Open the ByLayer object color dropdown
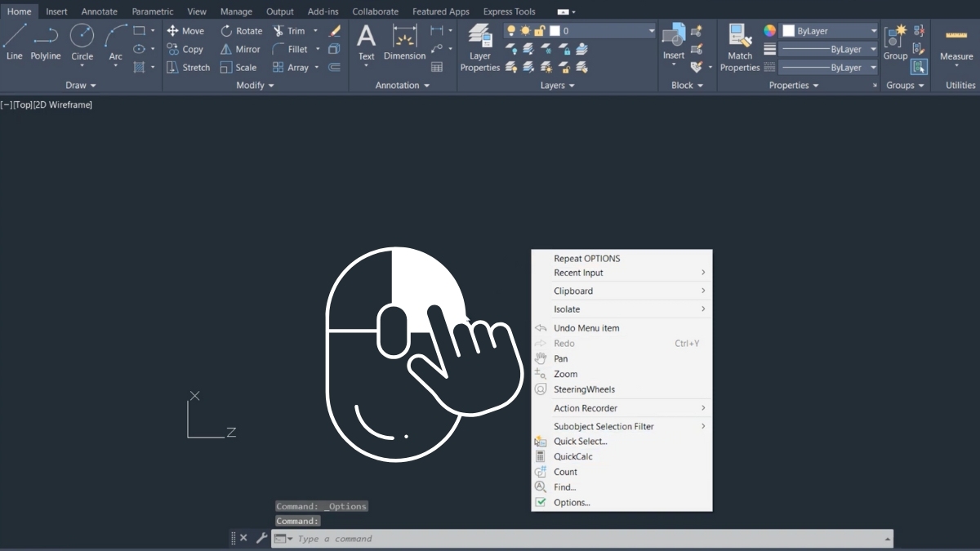 873,31
